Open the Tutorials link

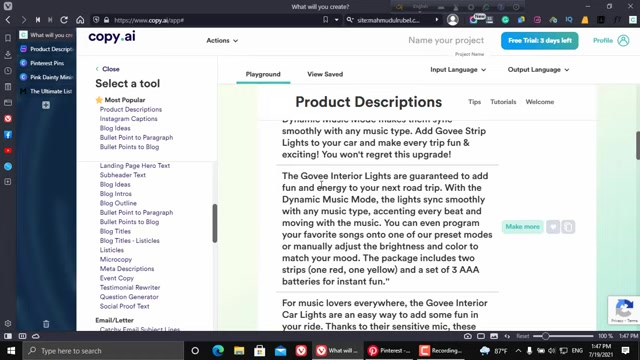pos(503,102)
